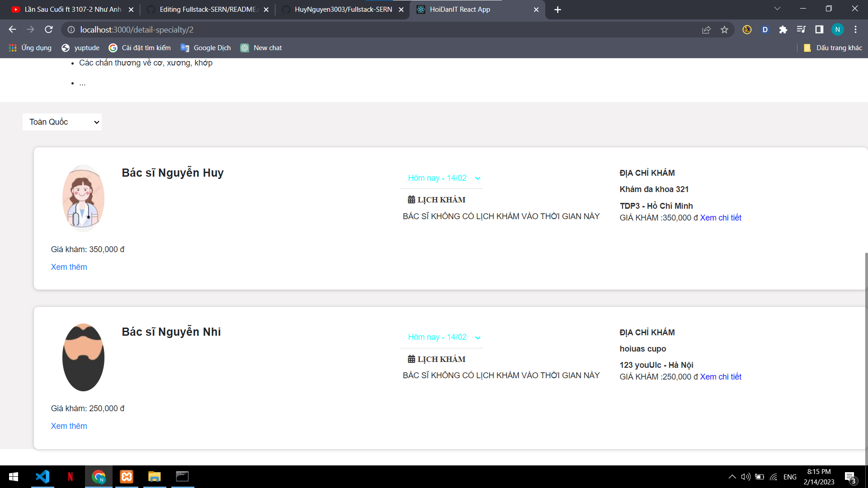Click Xem chi tiết for 350,000 đ price
Screen dimensions: 868x488
coord(721,218)
